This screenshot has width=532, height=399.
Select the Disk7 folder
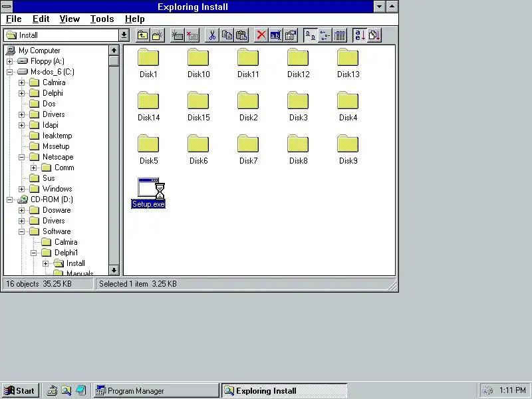tap(248, 150)
